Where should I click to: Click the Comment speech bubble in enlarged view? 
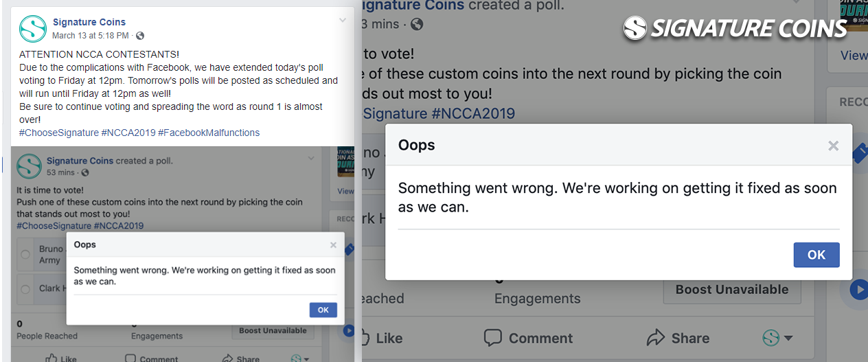(x=493, y=338)
